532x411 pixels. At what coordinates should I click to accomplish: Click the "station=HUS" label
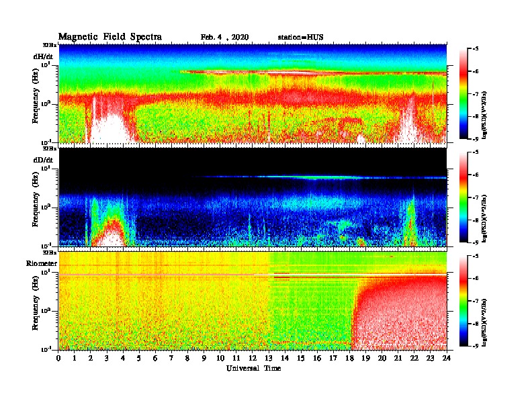(300, 38)
